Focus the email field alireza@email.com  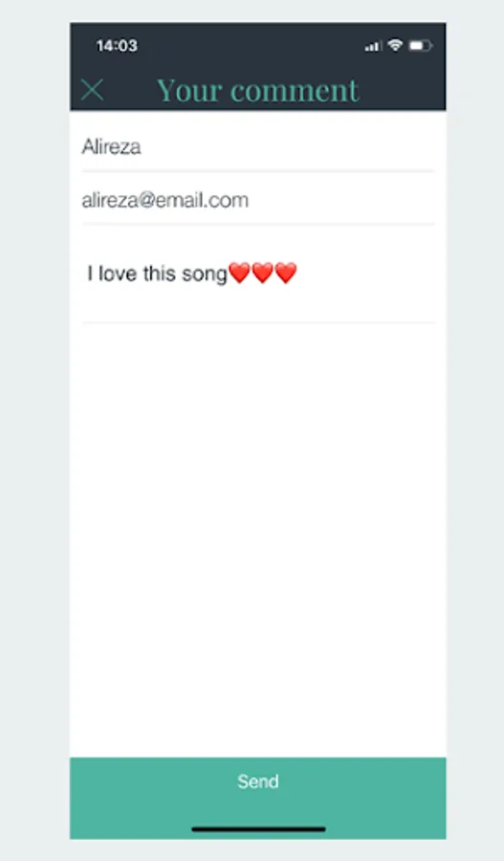(258, 200)
